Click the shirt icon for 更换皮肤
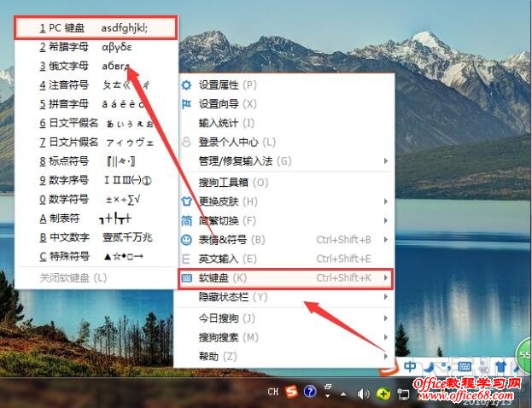Screen dimensions: 532x408 [186, 201]
